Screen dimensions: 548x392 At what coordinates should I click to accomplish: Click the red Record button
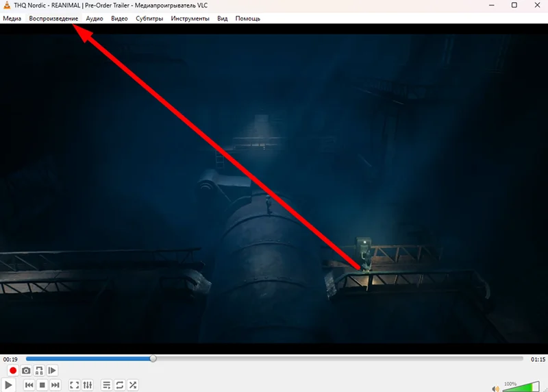pyautogui.click(x=12, y=371)
